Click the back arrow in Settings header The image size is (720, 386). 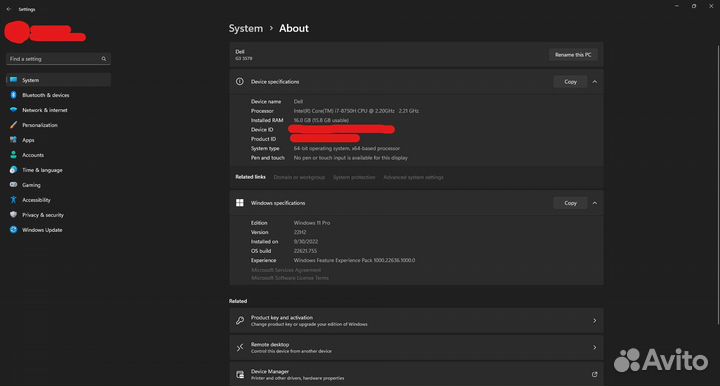[x=9, y=9]
